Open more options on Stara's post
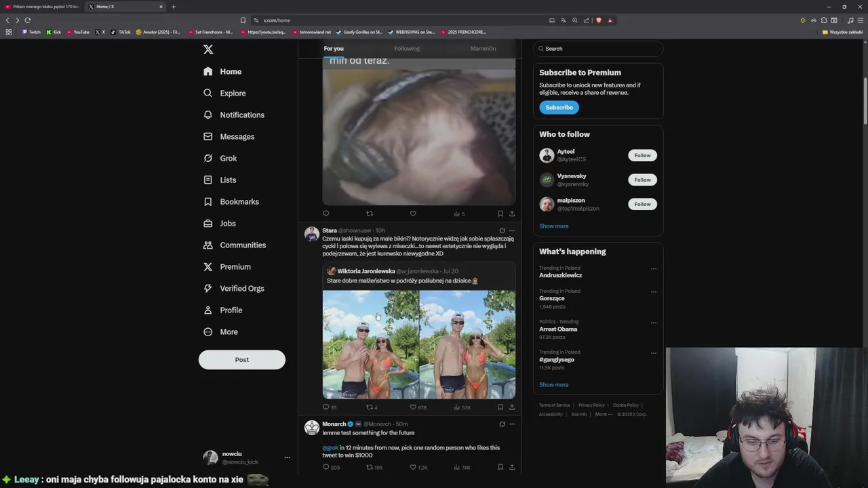This screenshot has width=868, height=488. click(512, 230)
